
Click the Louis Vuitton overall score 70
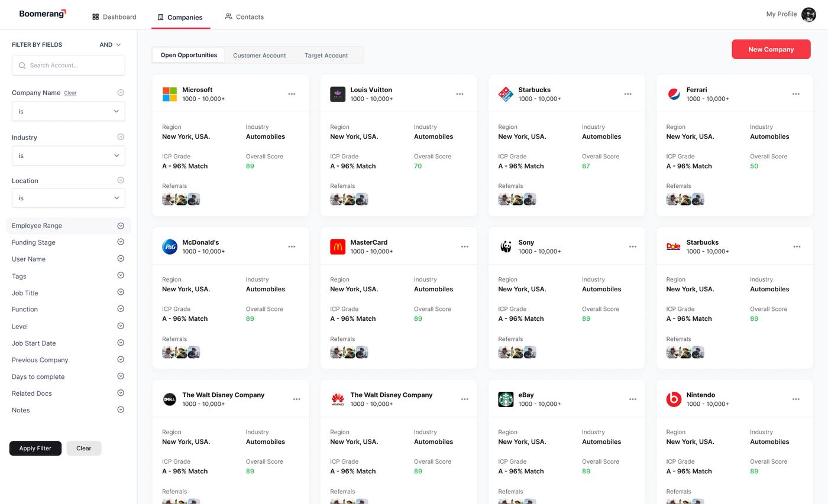pyautogui.click(x=418, y=166)
